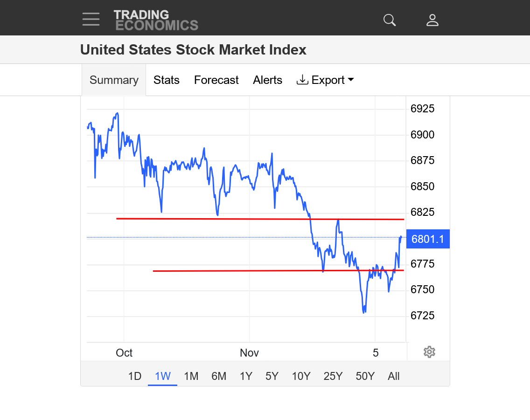The width and height of the screenshot is (530, 420).
Task: Open the hamburger navigation menu
Action: (91, 19)
